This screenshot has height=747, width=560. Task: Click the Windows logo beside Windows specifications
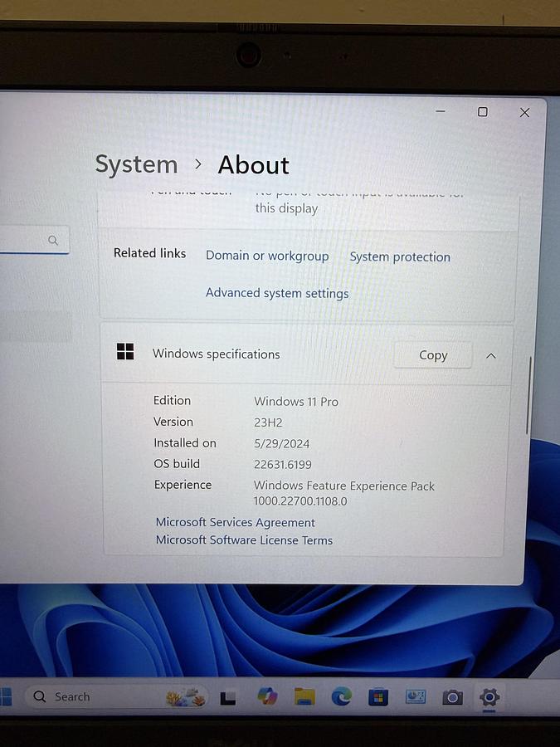point(125,352)
